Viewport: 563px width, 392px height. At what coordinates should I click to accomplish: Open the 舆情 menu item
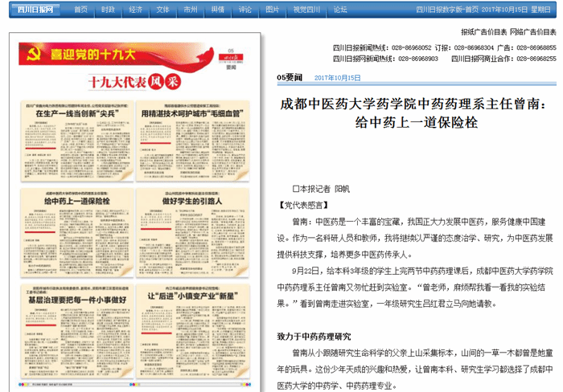[217, 10]
